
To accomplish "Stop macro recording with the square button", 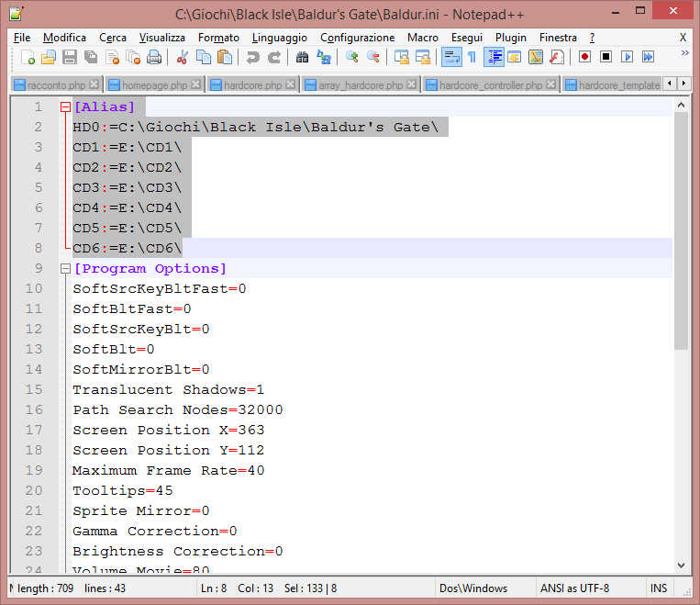I will tap(606, 57).
